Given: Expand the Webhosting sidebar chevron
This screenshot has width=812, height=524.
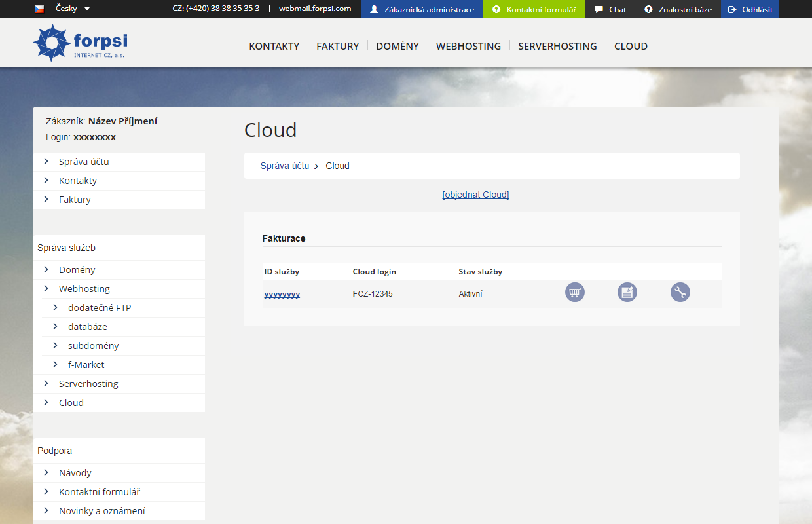Looking at the screenshot, I should point(46,288).
